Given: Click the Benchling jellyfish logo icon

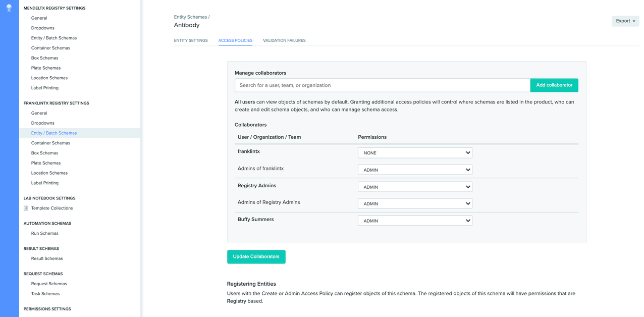Looking at the screenshot, I should tap(9, 8).
